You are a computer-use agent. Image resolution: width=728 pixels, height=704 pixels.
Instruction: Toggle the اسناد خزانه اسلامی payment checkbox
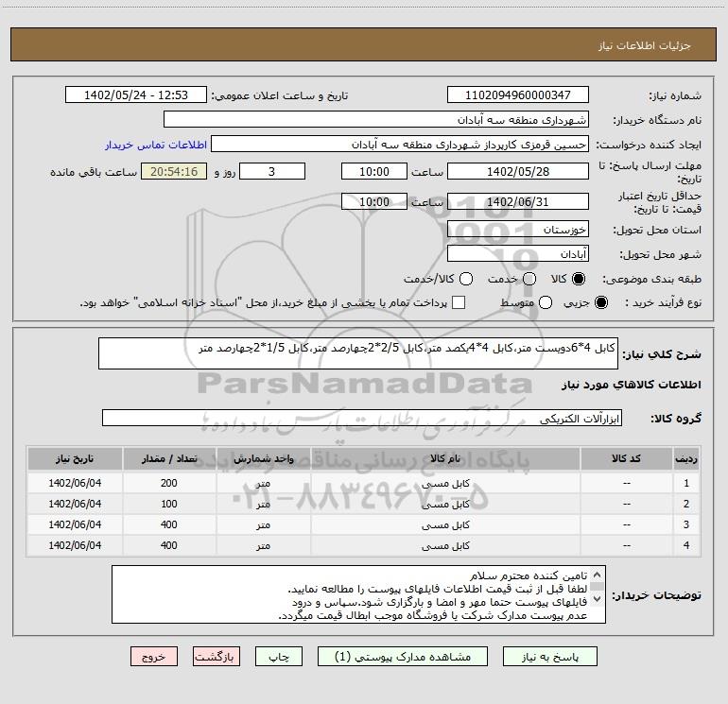459,302
